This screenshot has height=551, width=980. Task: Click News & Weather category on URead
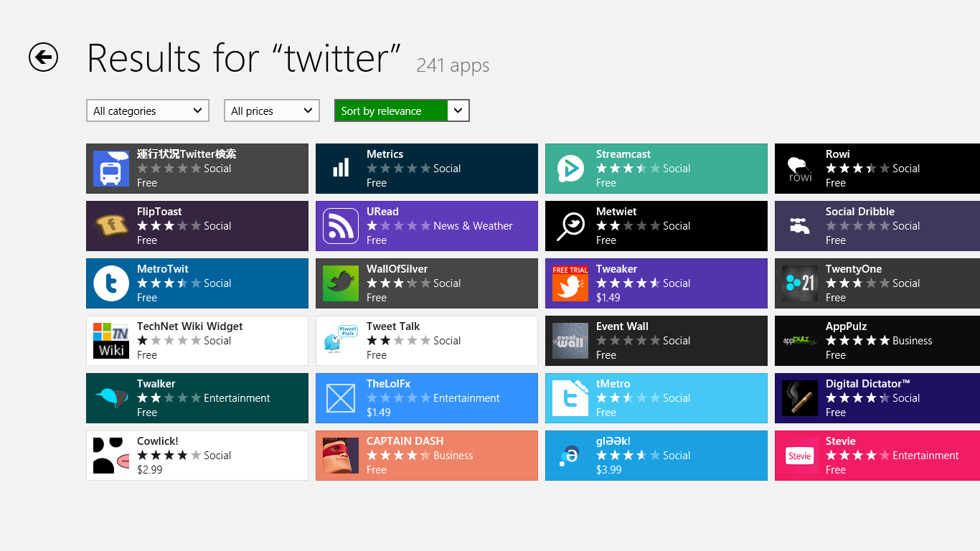[473, 226]
